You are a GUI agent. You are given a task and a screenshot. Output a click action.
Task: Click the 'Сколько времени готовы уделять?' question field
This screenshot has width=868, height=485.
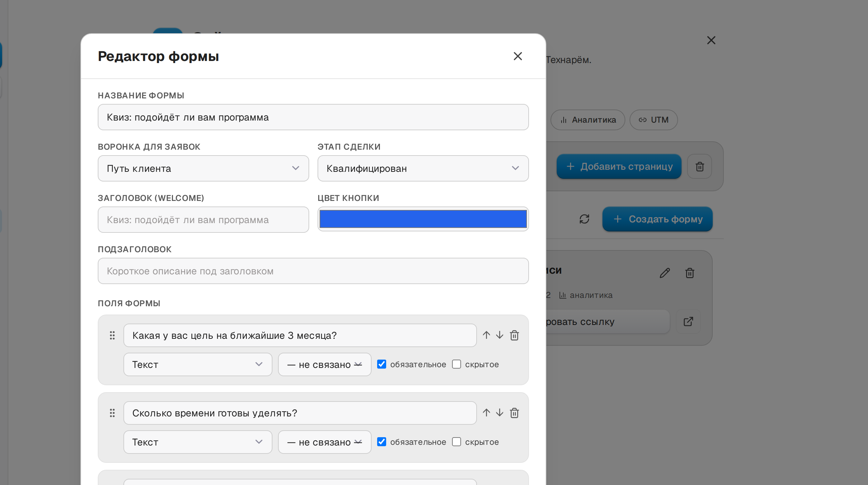(x=300, y=413)
